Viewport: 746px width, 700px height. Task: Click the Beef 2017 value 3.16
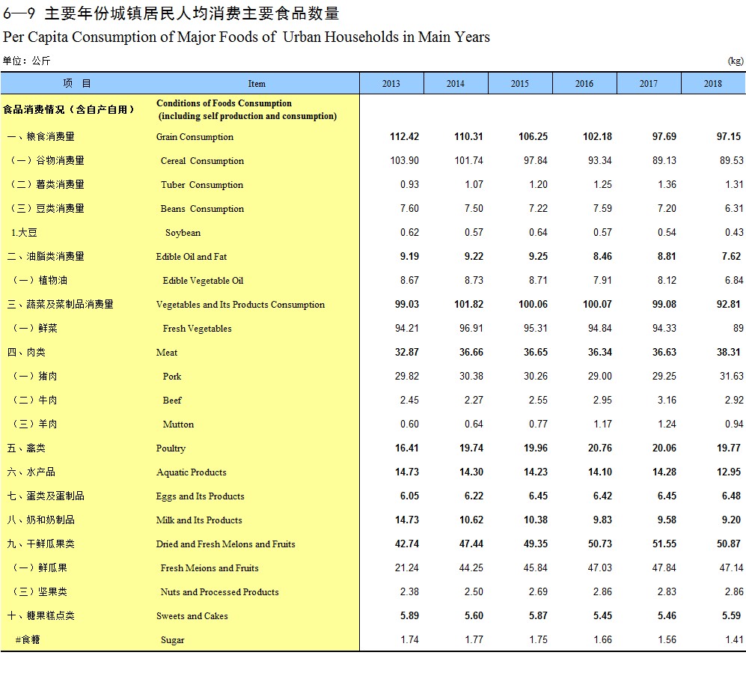[x=666, y=401]
